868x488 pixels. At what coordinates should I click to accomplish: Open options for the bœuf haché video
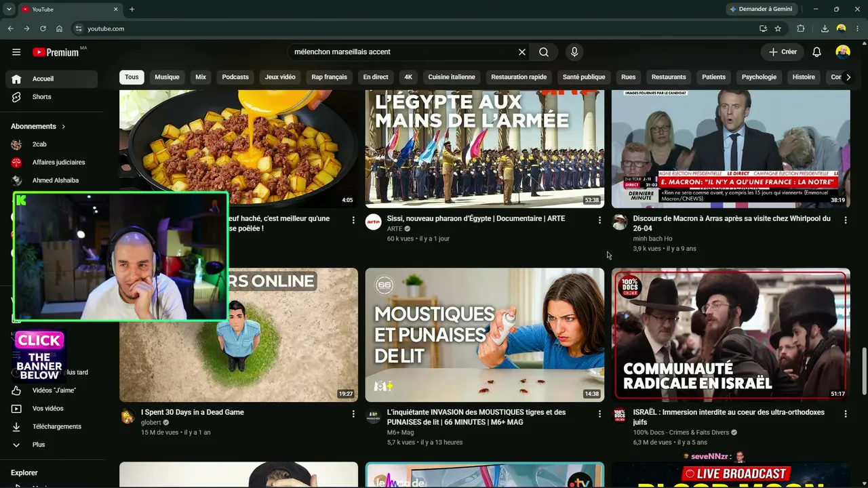pos(353,220)
